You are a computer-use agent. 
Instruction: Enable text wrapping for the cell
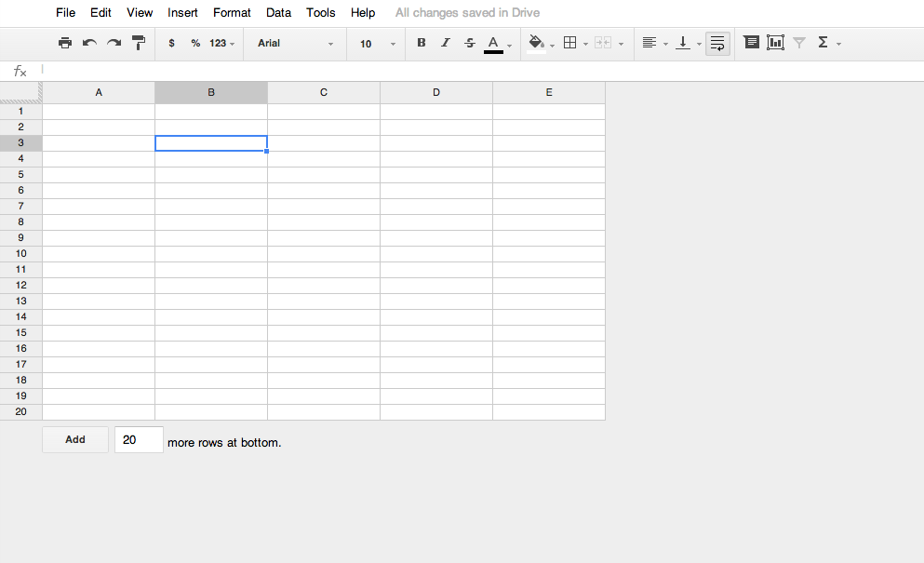(x=716, y=43)
